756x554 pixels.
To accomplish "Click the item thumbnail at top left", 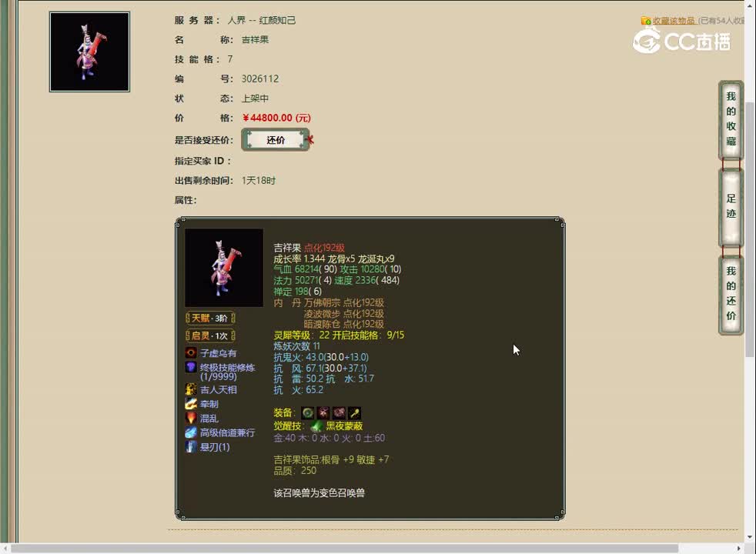I will pyautogui.click(x=89, y=52).
